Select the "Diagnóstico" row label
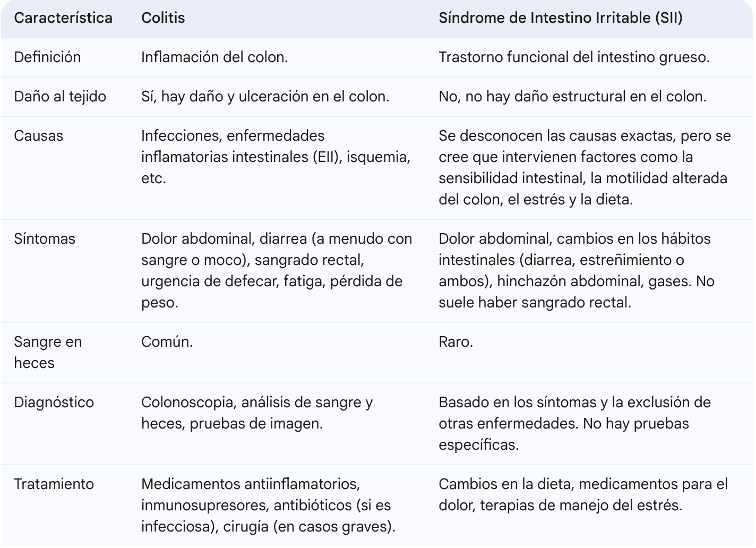 point(54,403)
